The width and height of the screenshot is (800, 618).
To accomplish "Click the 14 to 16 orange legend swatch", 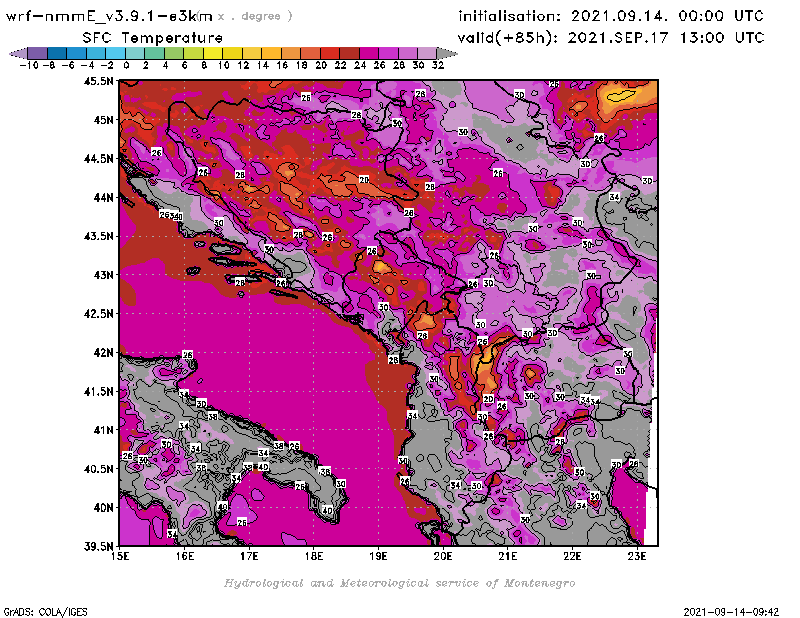I will tap(271, 53).
